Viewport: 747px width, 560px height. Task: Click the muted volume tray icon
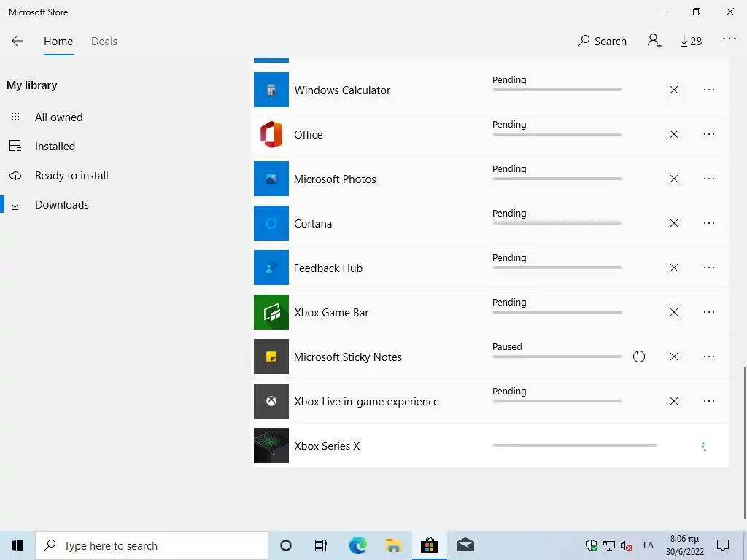click(x=626, y=545)
